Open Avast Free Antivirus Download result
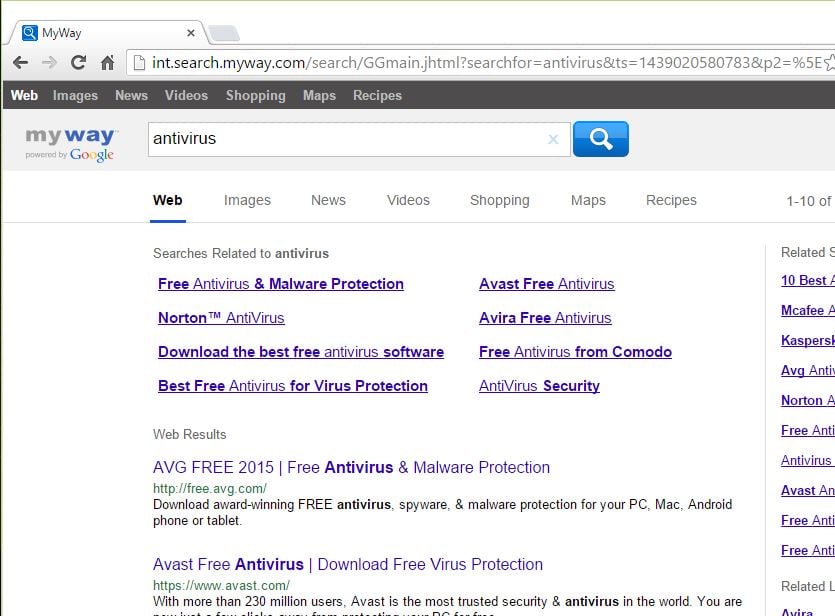 348,564
